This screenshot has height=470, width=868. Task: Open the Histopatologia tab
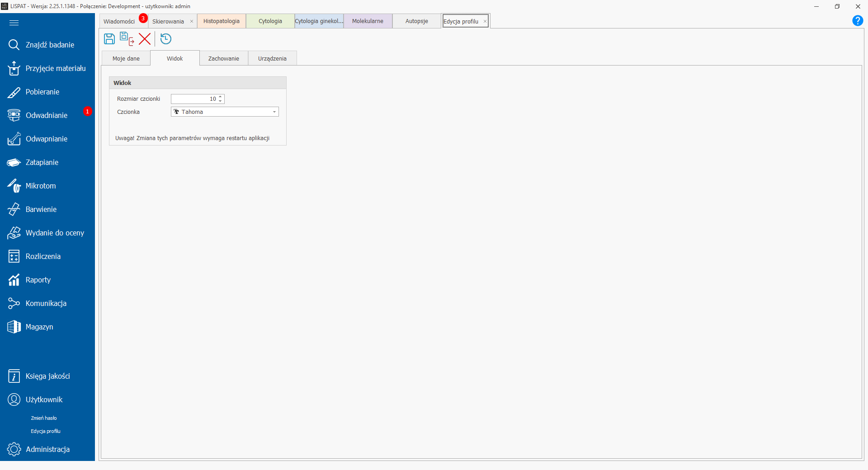tap(221, 21)
